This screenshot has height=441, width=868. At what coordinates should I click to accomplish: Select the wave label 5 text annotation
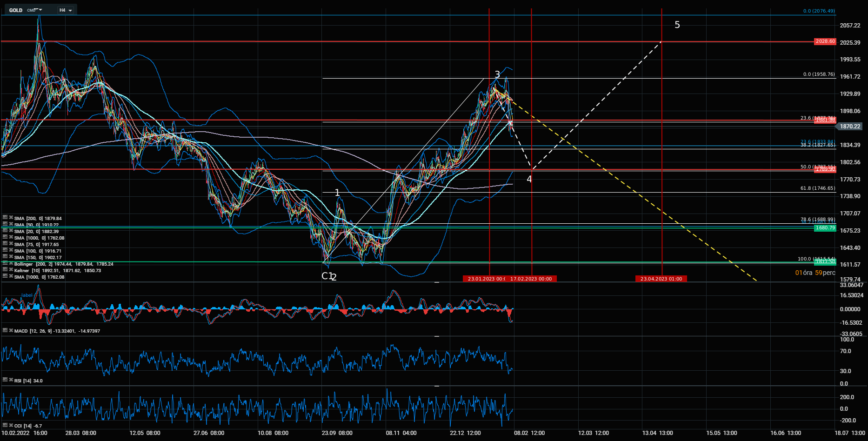pos(677,25)
